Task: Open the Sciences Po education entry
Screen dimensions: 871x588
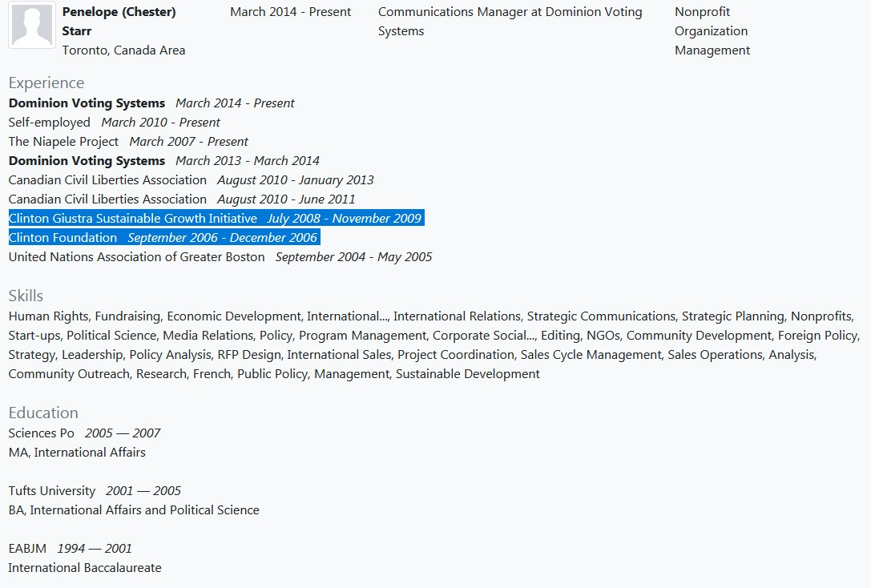Action: (41, 433)
